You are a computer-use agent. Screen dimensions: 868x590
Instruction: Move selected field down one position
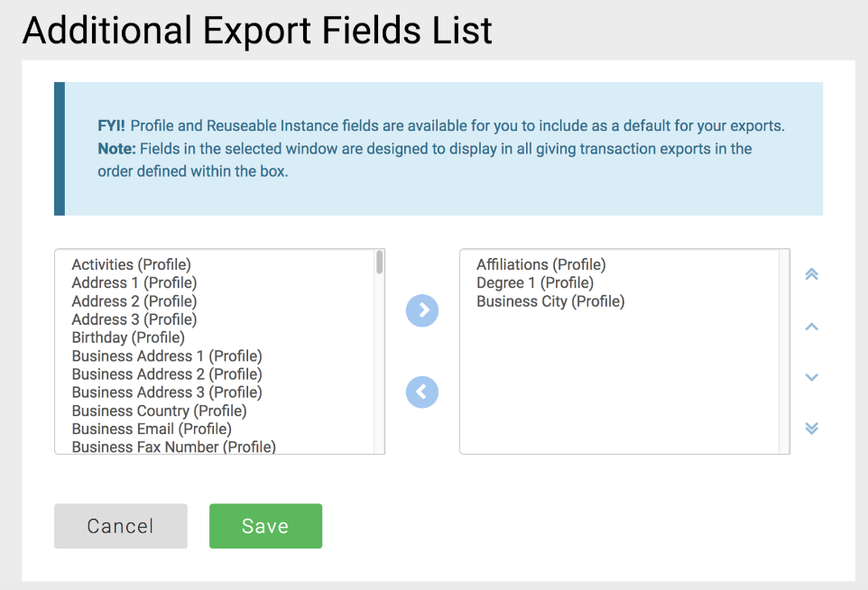pyautogui.click(x=811, y=377)
